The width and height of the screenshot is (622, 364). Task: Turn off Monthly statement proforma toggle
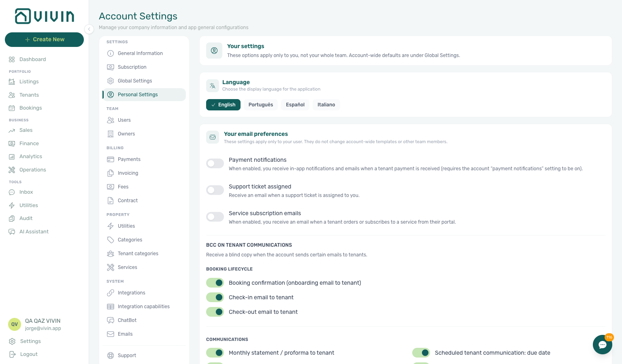pyautogui.click(x=215, y=353)
